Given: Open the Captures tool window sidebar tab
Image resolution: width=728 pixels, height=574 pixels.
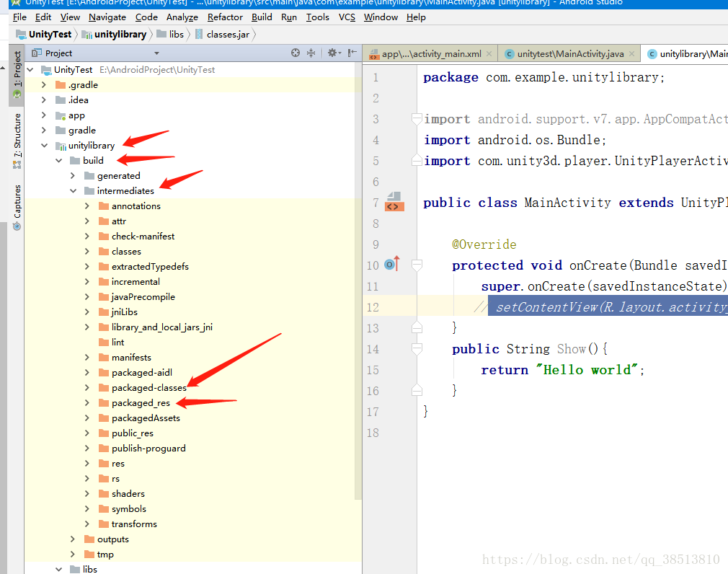Looking at the screenshot, I should click(17, 207).
